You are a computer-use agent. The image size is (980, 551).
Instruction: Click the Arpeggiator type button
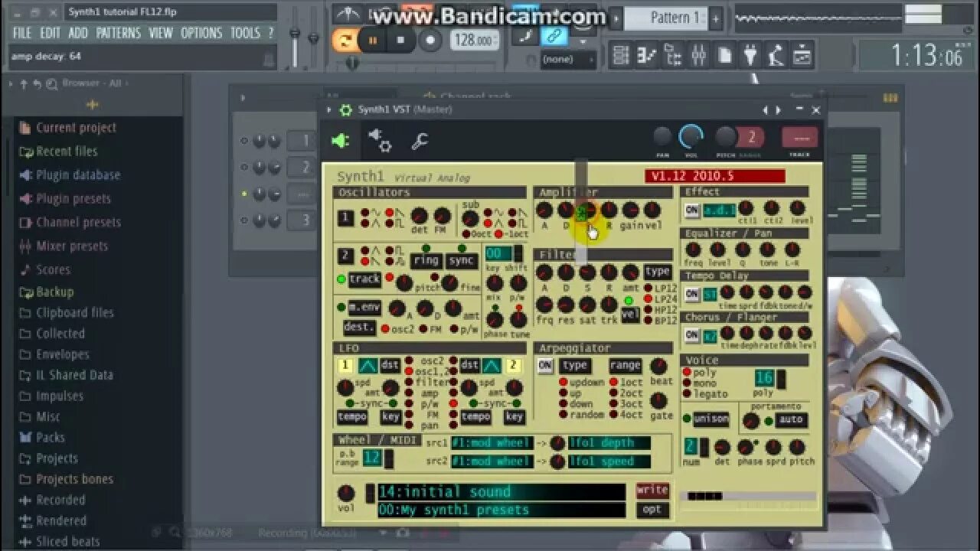pyautogui.click(x=575, y=366)
